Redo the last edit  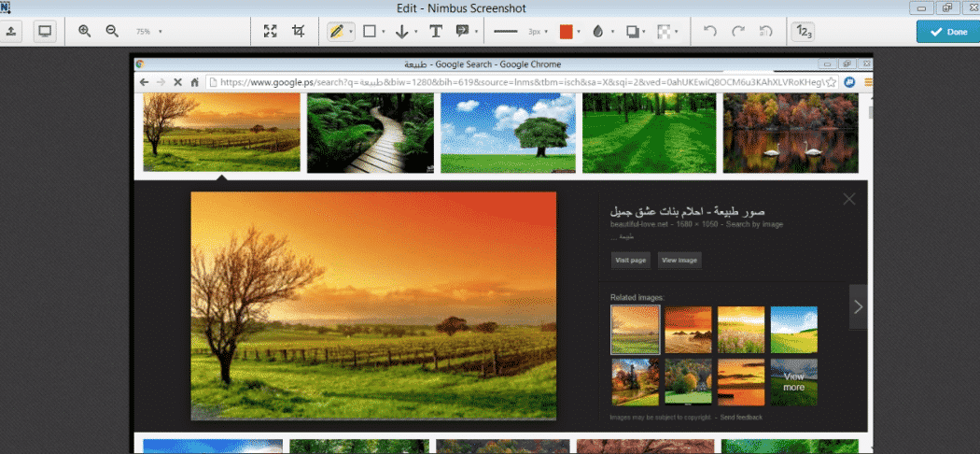pyautogui.click(x=738, y=31)
